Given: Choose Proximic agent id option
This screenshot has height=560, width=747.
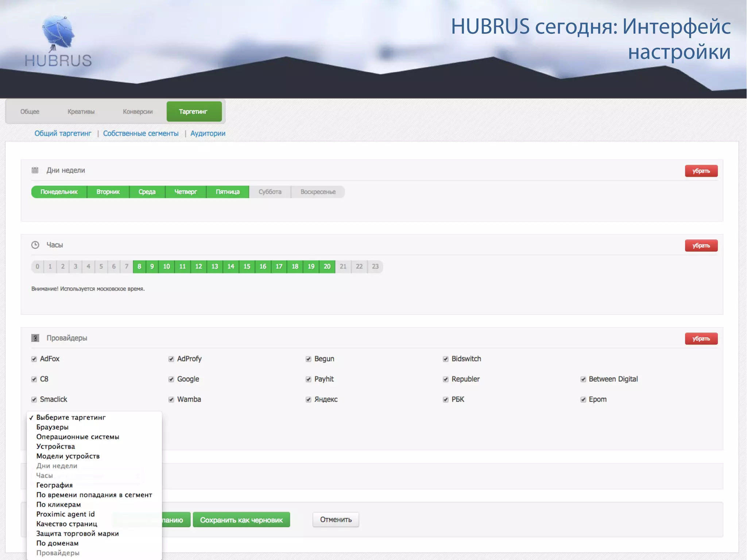Looking at the screenshot, I should point(94,514).
